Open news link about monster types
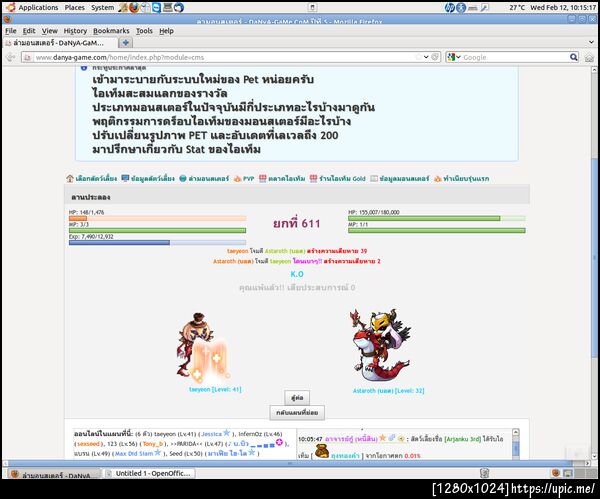600x499 pixels. tap(233, 108)
